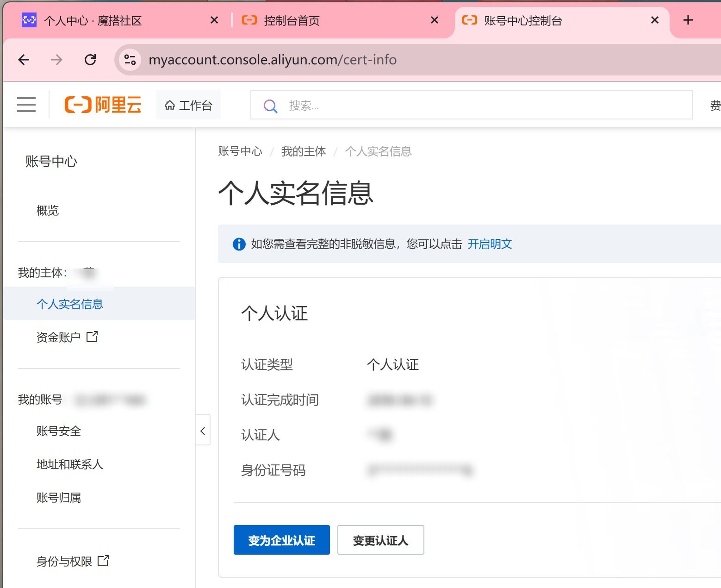
Task: Close the 控制台首页 tab
Action: click(434, 20)
